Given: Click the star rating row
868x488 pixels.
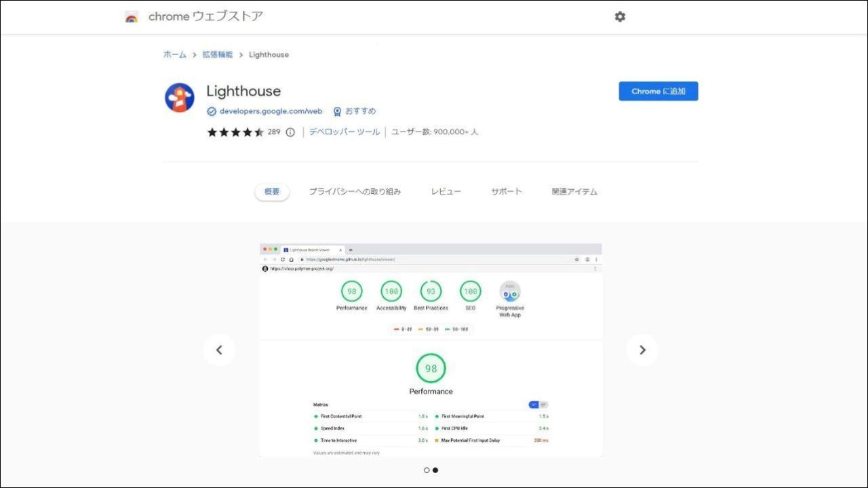Looking at the screenshot, I should point(235,132).
